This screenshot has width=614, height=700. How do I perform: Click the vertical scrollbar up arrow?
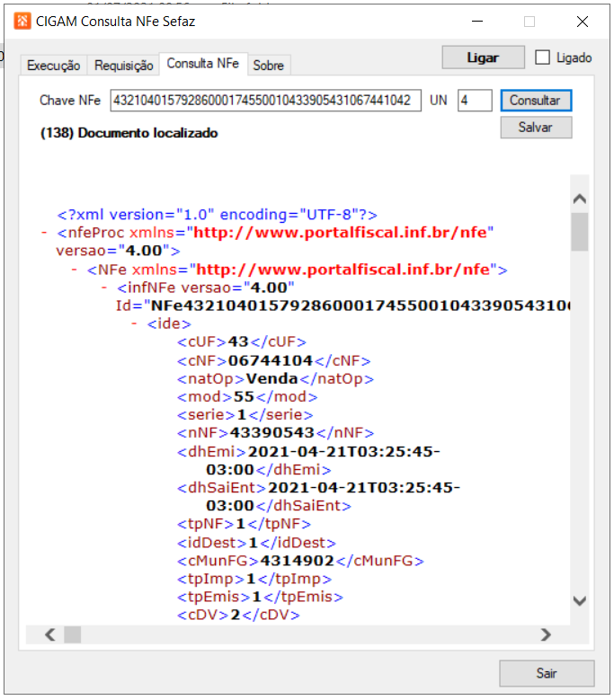pos(580,199)
